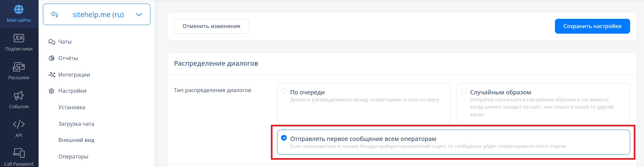Open Рассылки mailings envelope icon
The width and height of the screenshot is (644, 167).
pyautogui.click(x=19, y=67)
